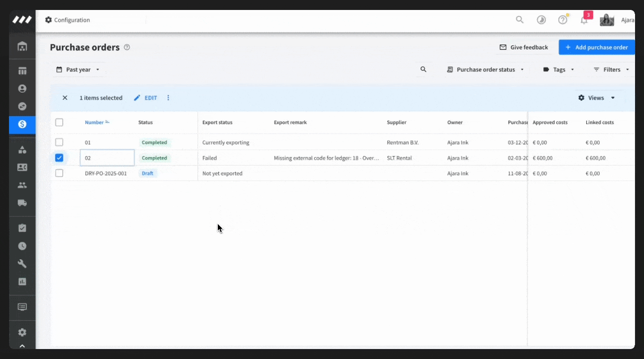Open the circular swap arrows icon in the sidebar
Screen dimensions: 644x359
pyautogui.click(x=22, y=106)
